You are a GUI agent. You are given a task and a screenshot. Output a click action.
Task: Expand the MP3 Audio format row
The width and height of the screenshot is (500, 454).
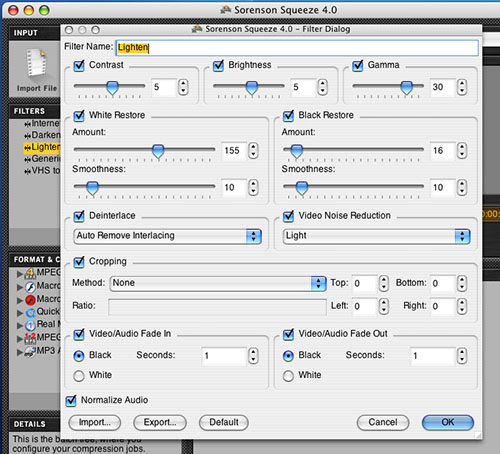20,352
